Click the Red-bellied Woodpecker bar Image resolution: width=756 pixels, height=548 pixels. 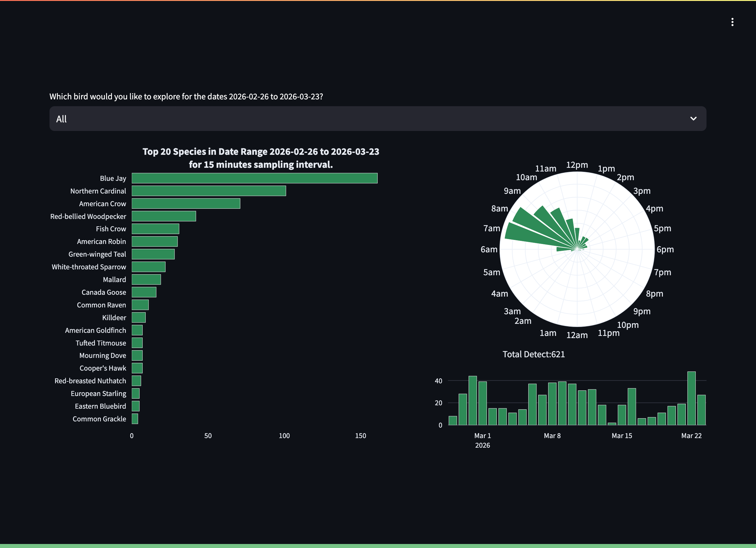tap(163, 216)
